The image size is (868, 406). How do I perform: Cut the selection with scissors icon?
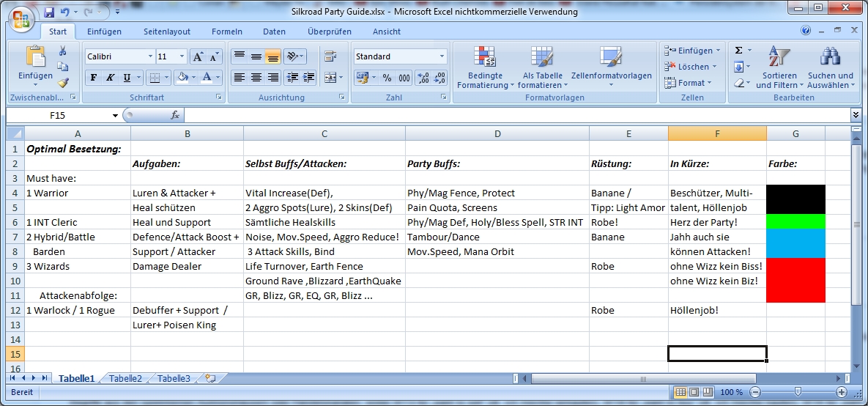(62, 51)
